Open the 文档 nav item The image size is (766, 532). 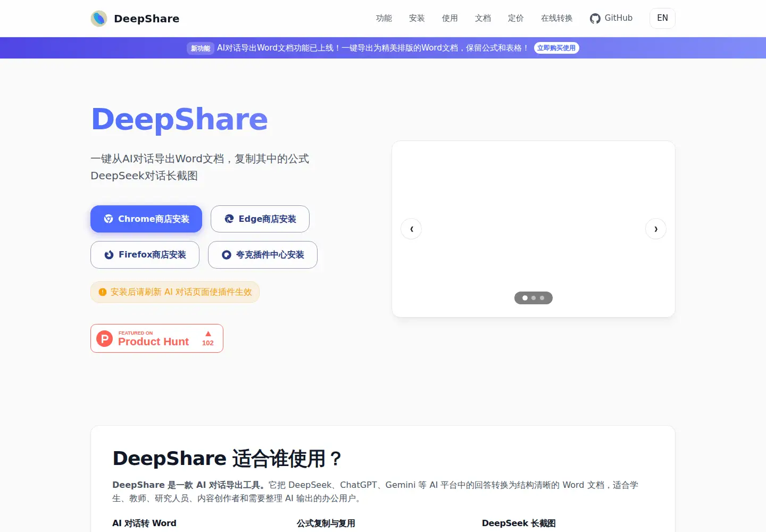click(x=483, y=18)
